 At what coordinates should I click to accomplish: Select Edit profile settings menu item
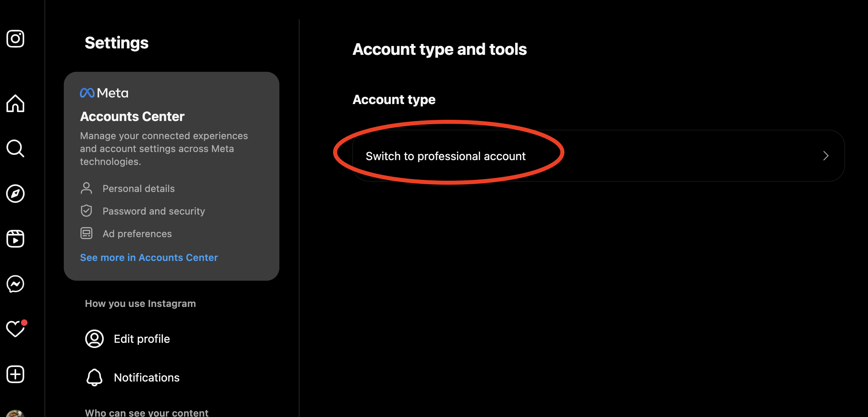142,339
